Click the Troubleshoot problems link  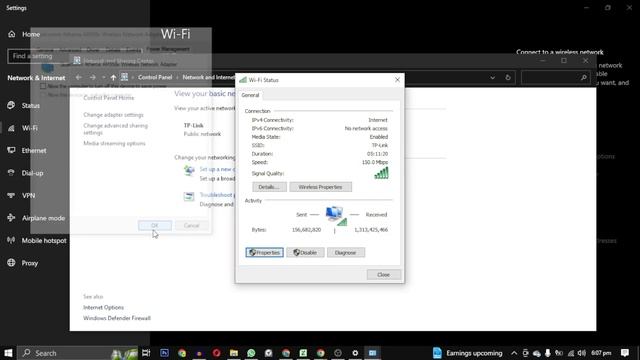pyautogui.click(x=217, y=195)
